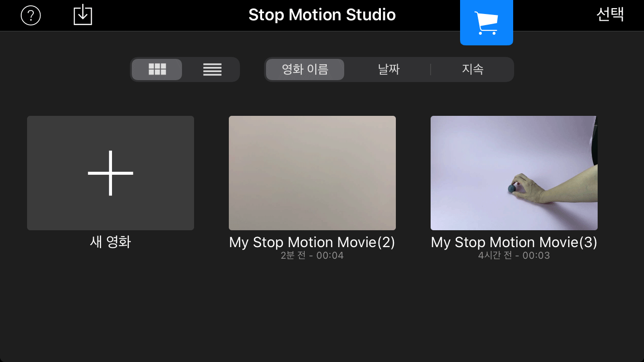Create a new movie with plus tile
The width and height of the screenshot is (644, 362).
[x=111, y=173]
